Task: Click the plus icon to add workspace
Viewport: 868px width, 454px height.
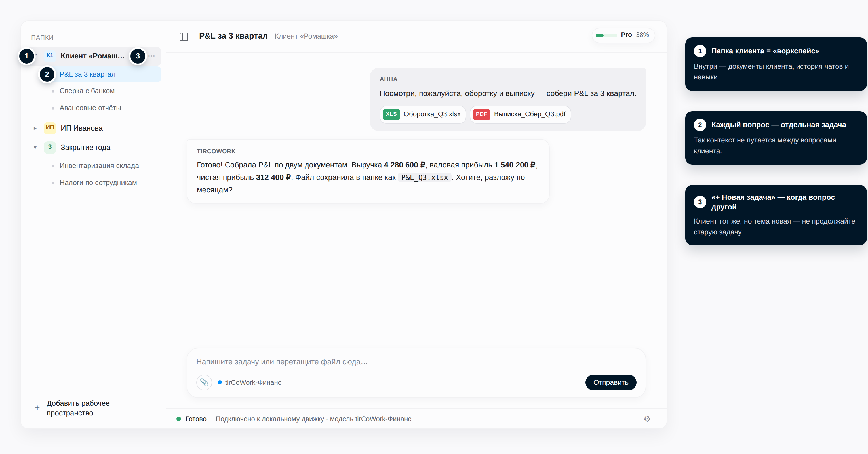Action: click(x=37, y=408)
